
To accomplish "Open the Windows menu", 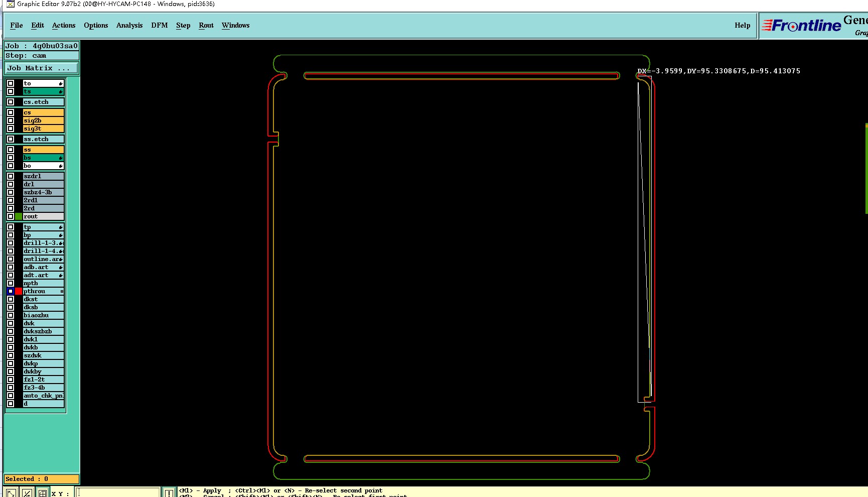I will [236, 25].
